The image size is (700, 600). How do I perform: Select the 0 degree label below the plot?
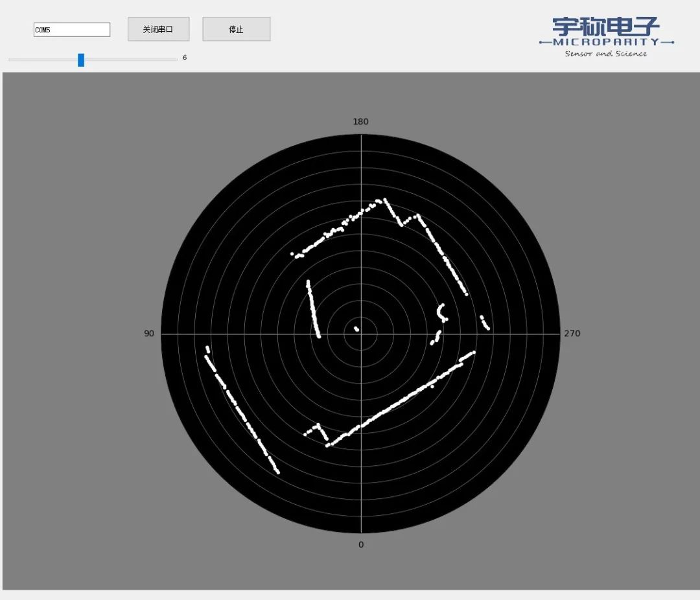pos(361,545)
